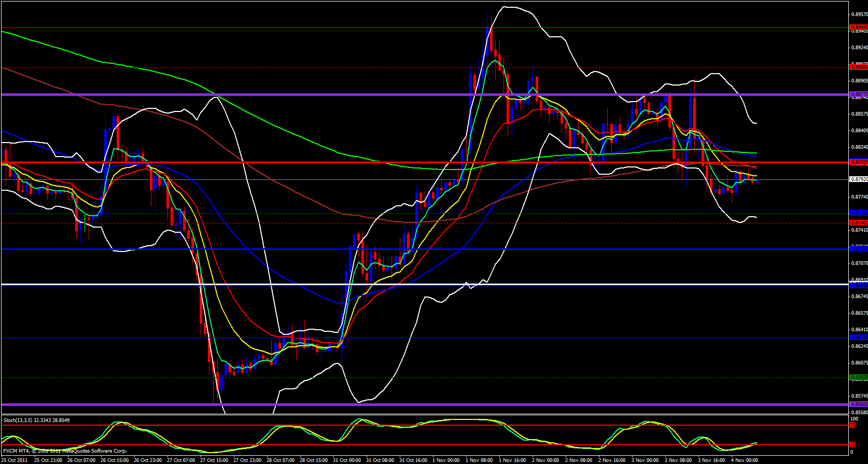
Task: Click the purple 0.8566 price label
Action: click(x=858, y=404)
